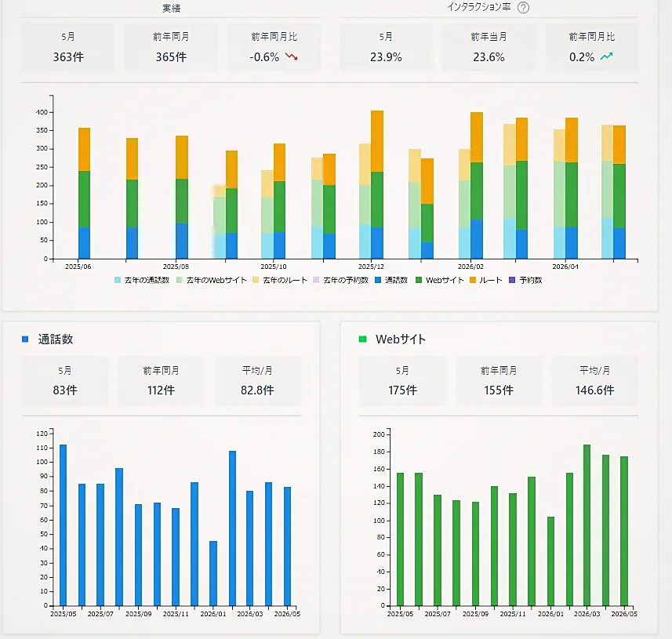Viewport: 672px width, 639px height.
Task: Toggle the 去年のWebサイト legend entry
Action: pyautogui.click(x=212, y=280)
